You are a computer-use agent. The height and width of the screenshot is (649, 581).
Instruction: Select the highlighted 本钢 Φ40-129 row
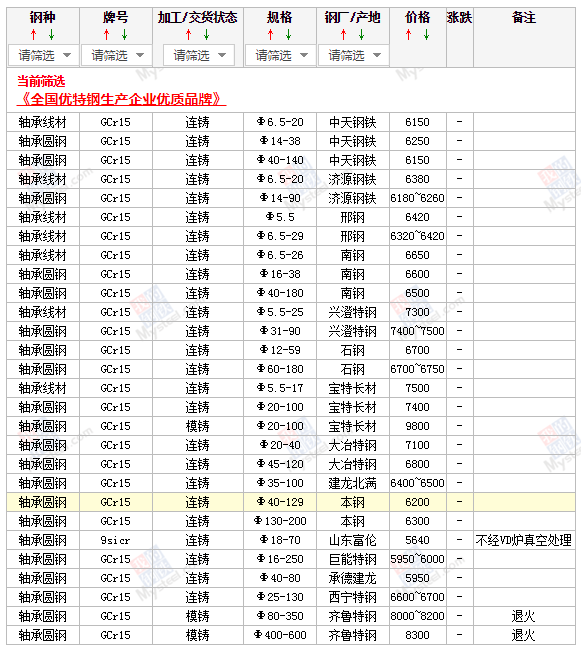[290, 502]
